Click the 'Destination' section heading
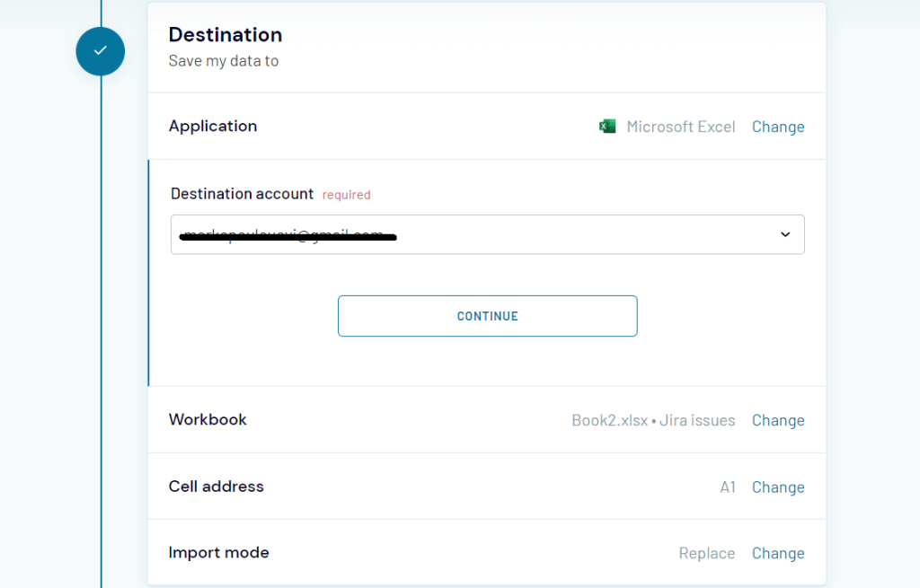This screenshot has width=920, height=588. click(x=225, y=34)
